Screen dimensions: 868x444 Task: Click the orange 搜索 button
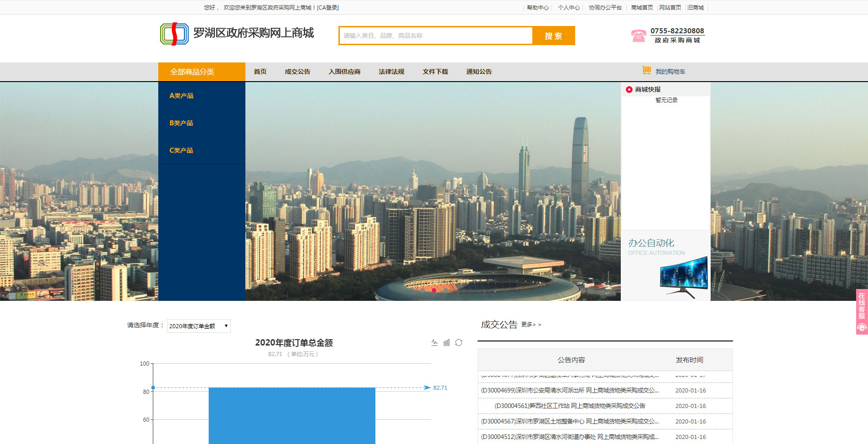tap(554, 36)
